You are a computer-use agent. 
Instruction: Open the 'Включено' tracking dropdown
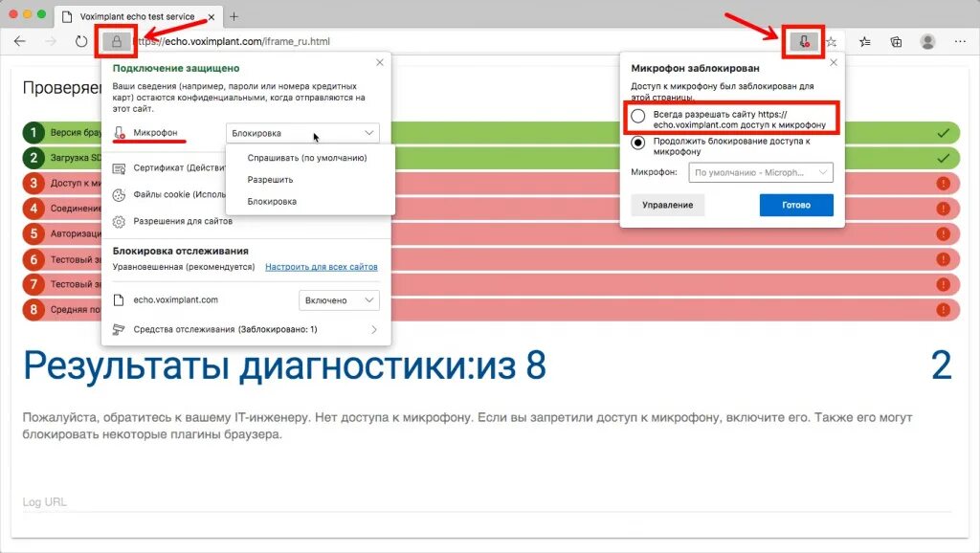339,300
